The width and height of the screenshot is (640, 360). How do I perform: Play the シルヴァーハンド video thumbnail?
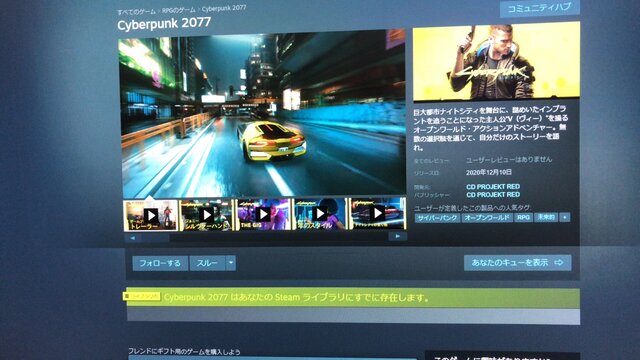pyautogui.click(x=207, y=214)
